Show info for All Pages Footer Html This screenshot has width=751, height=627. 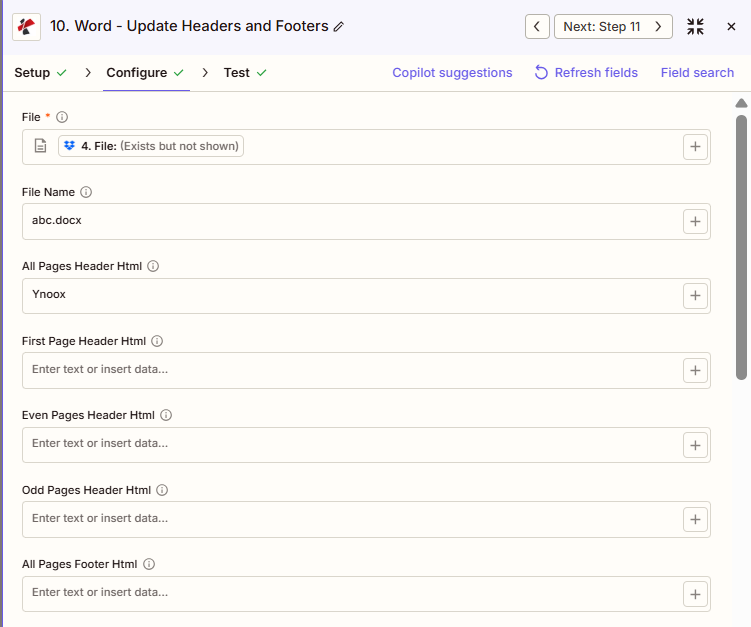[149, 564]
